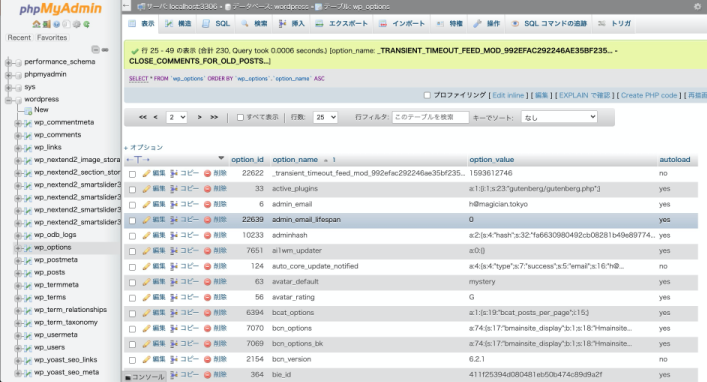Open the page number dropdown
Viewport: 707px width, 382px height.
pos(176,117)
